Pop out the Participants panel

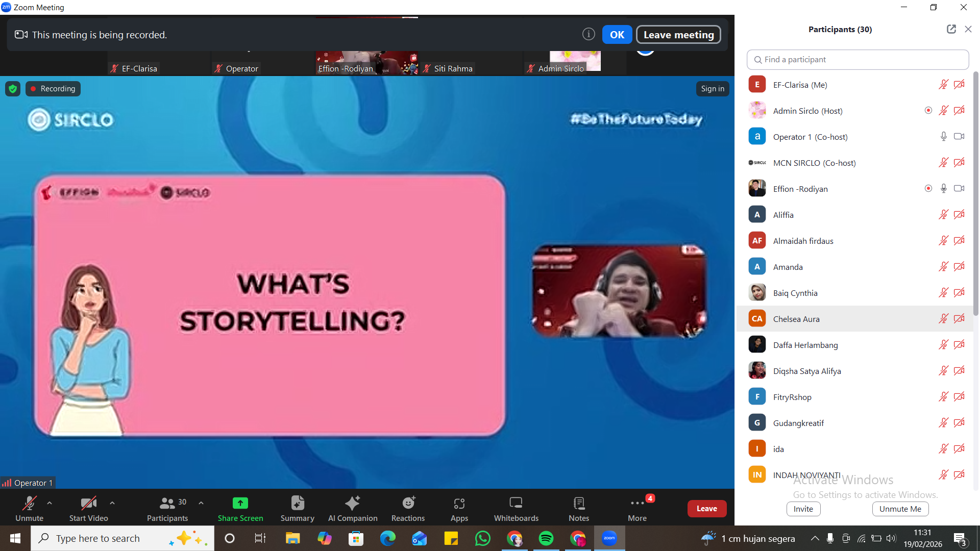coord(951,29)
